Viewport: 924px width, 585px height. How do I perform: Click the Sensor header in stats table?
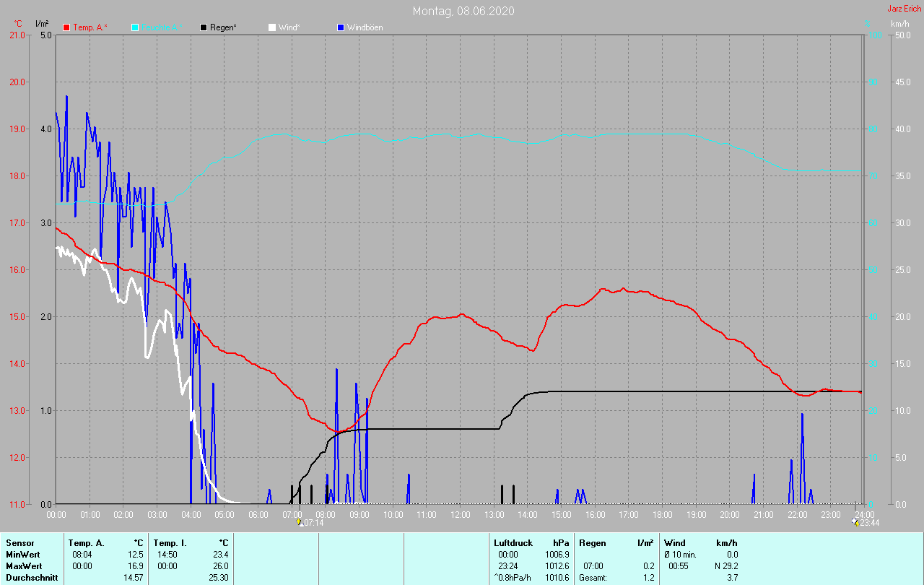[19, 542]
